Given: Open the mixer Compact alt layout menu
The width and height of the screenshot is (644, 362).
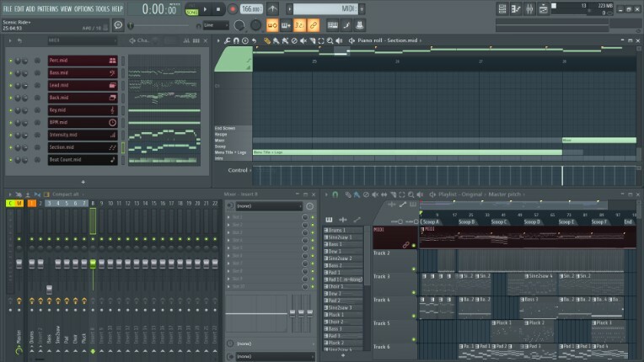Looking at the screenshot, I should point(67,194).
